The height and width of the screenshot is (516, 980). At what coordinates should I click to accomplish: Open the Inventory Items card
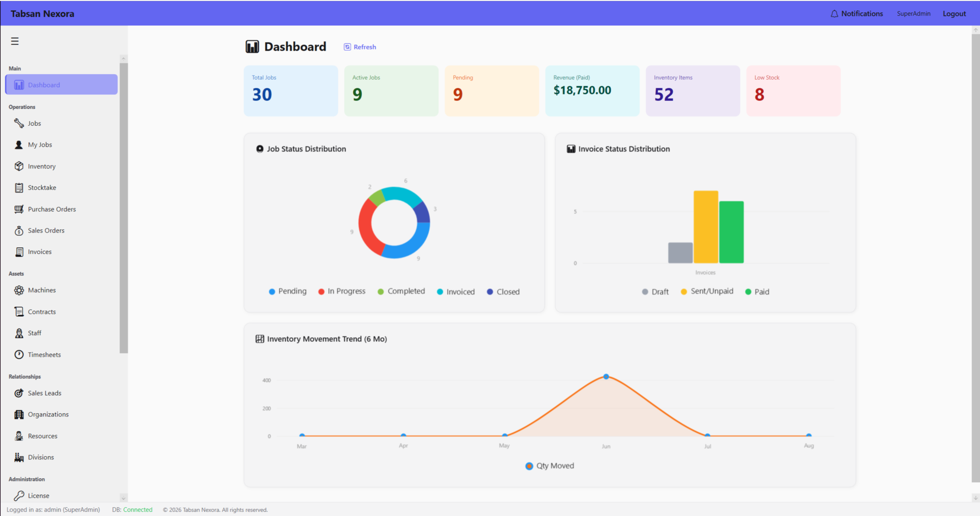click(693, 91)
